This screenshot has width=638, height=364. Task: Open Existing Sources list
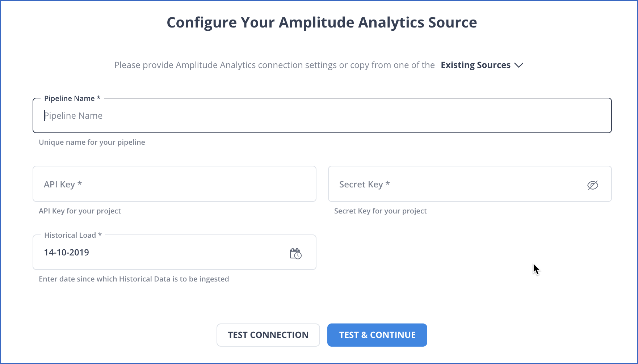point(482,65)
